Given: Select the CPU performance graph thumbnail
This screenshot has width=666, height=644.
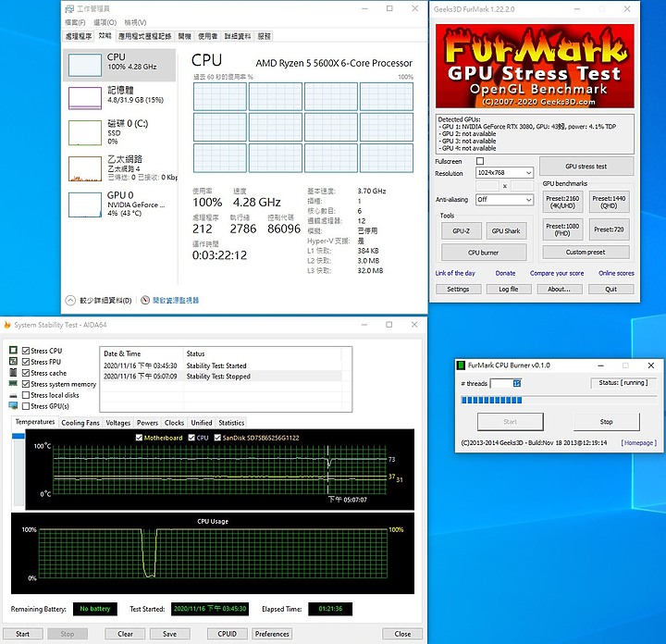Looking at the screenshot, I should pyautogui.click(x=85, y=65).
